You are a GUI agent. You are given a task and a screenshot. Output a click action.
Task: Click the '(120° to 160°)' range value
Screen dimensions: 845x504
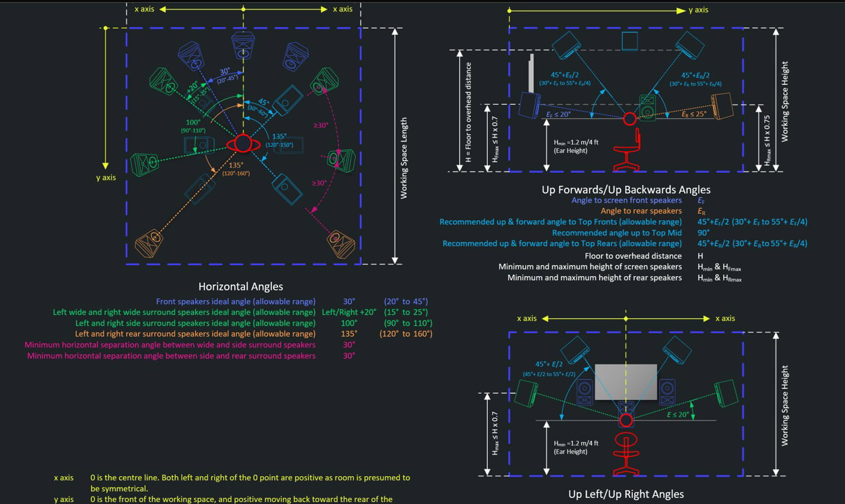point(406,334)
